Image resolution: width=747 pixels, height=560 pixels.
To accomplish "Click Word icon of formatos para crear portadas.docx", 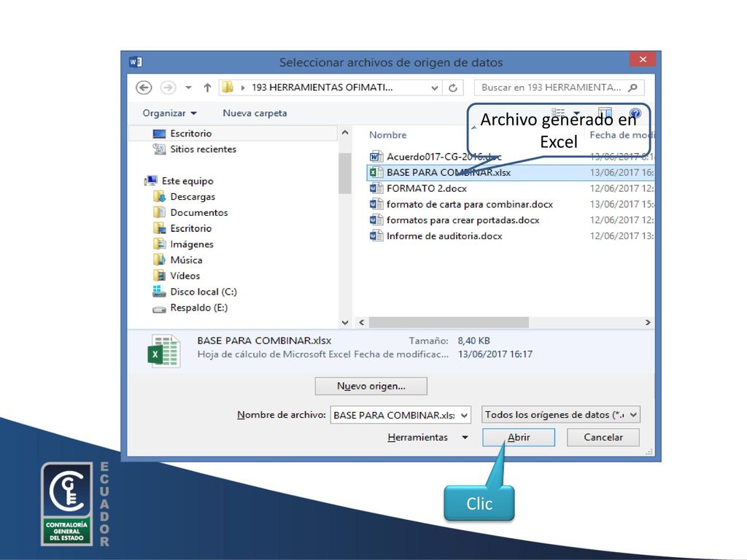I will (376, 220).
